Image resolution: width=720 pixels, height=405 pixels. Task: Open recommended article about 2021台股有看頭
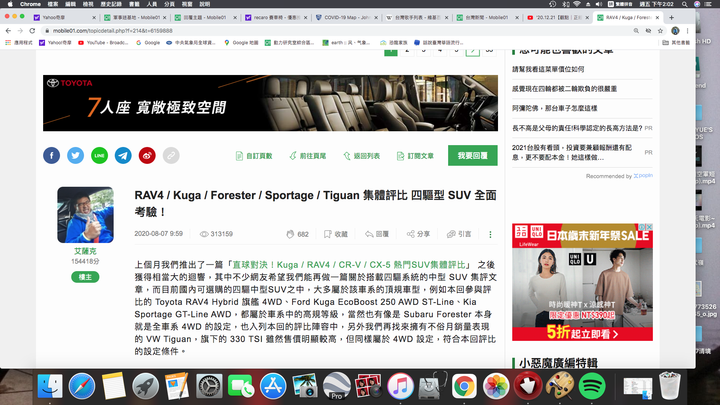(572, 152)
